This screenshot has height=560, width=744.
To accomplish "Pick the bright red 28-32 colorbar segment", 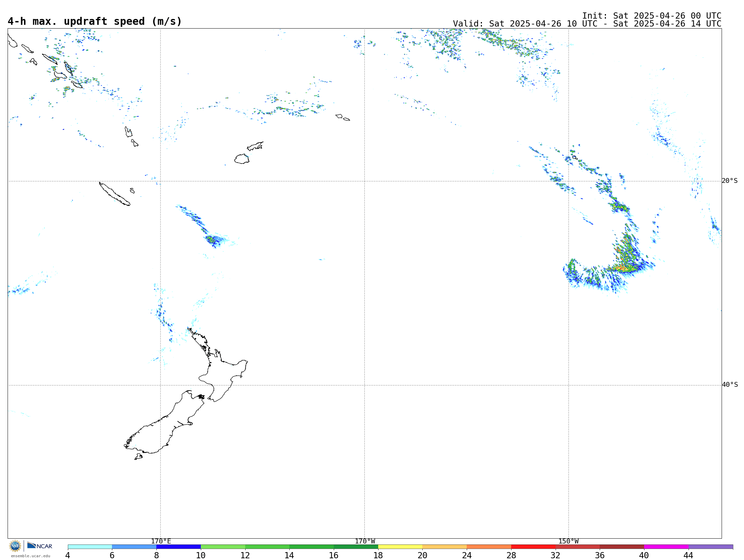I will (x=533, y=547).
